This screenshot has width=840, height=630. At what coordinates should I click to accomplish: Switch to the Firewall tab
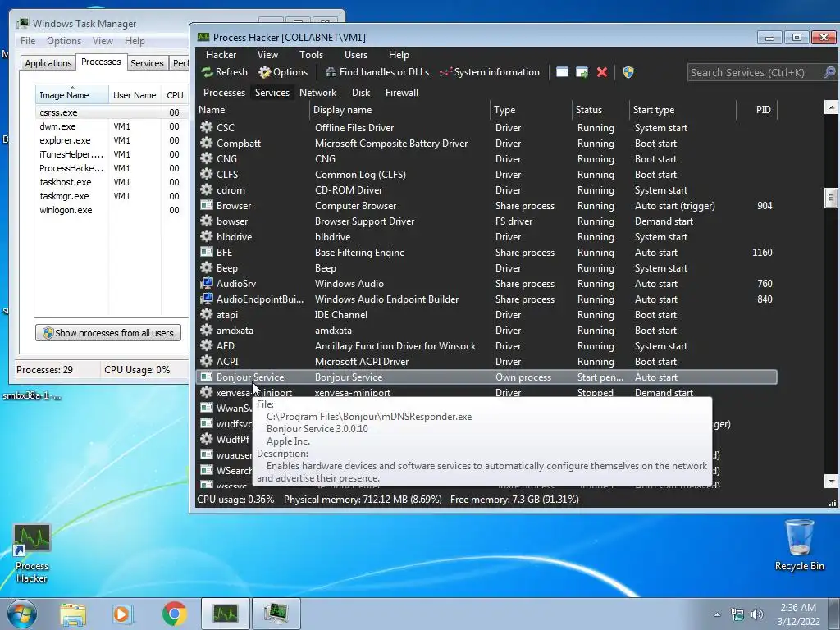pos(402,93)
